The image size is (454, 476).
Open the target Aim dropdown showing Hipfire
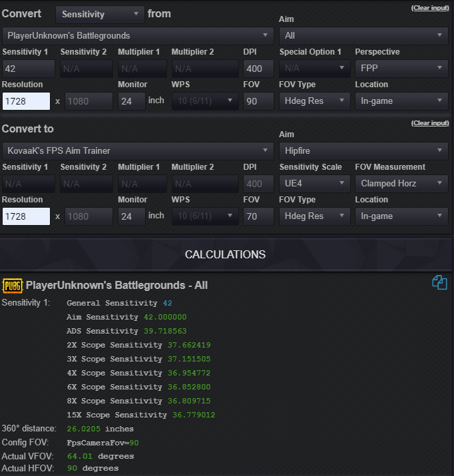[363, 151]
